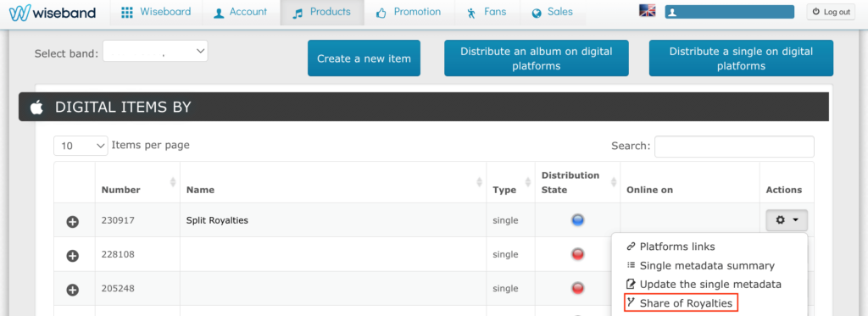Open the Items per page dropdown

(x=81, y=146)
